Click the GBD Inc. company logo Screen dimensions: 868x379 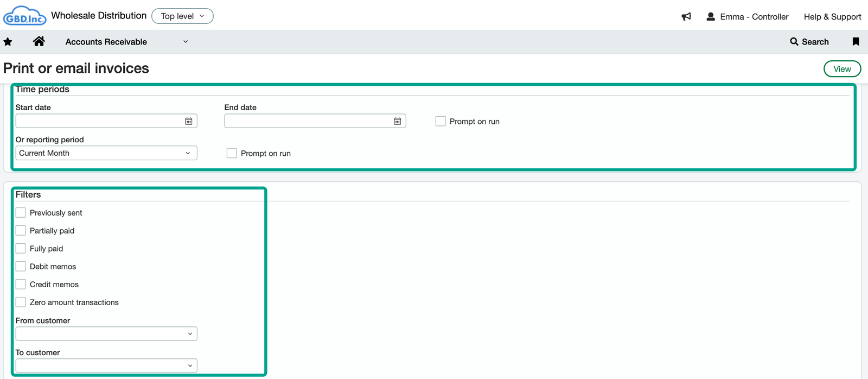(24, 16)
